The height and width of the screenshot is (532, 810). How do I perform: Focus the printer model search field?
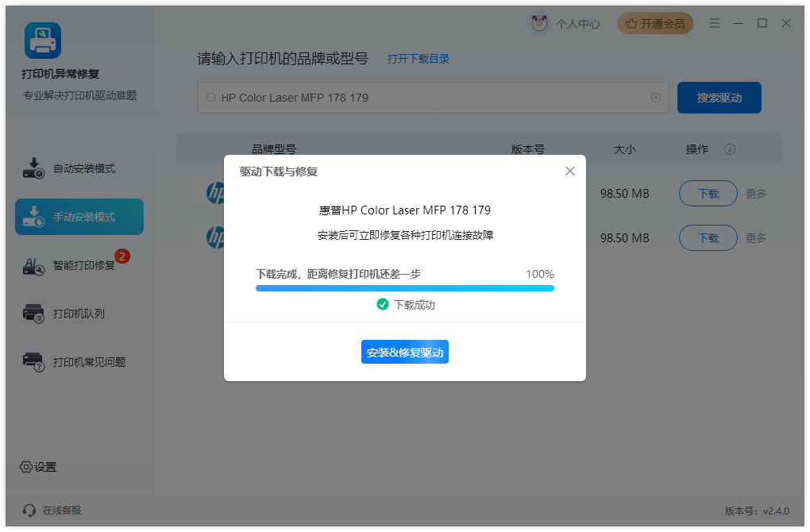coord(433,98)
